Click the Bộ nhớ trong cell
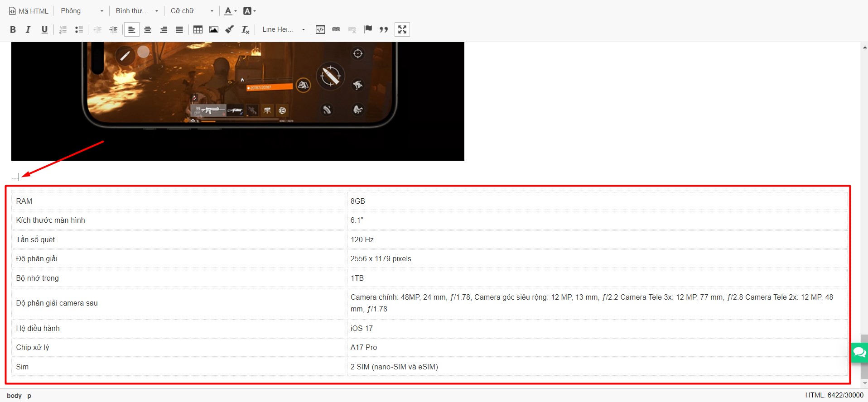868x402 pixels. click(179, 278)
